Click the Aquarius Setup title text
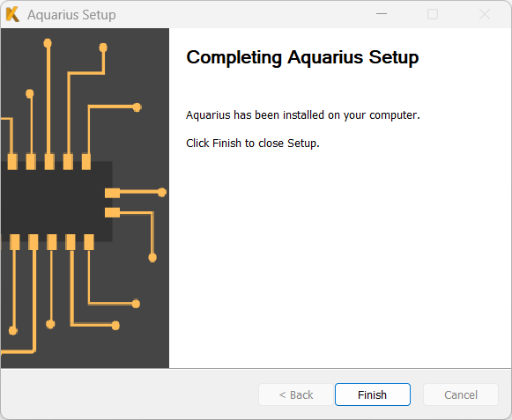Image resolution: width=512 pixels, height=420 pixels. click(x=71, y=15)
